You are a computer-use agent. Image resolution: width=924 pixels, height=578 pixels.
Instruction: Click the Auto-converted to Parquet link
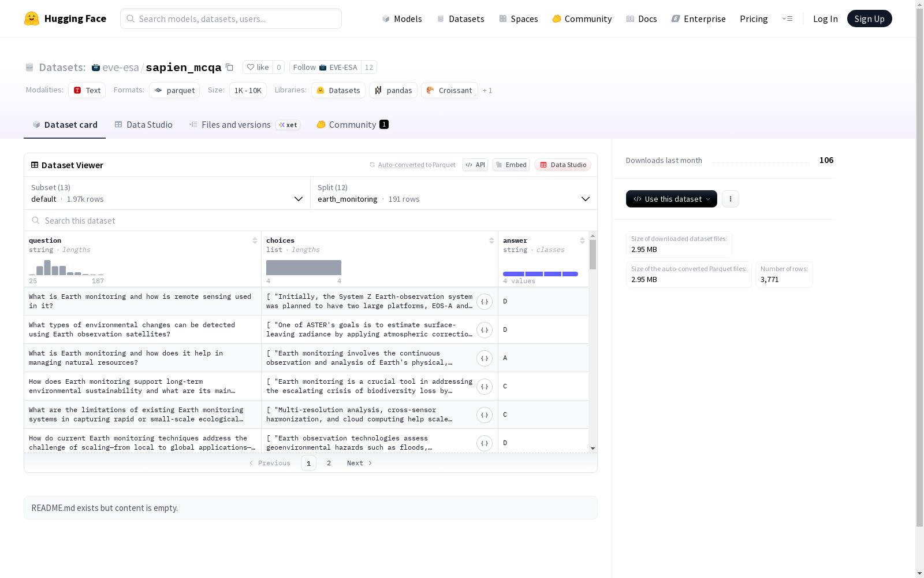(416, 165)
